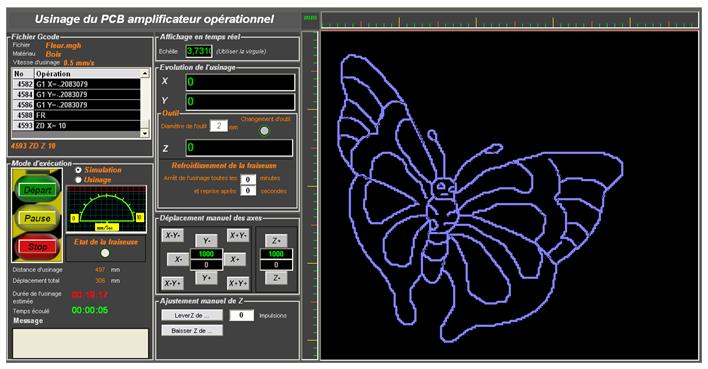Click the Baisser Z de... button
This screenshot has width=708, height=369.
click(192, 331)
